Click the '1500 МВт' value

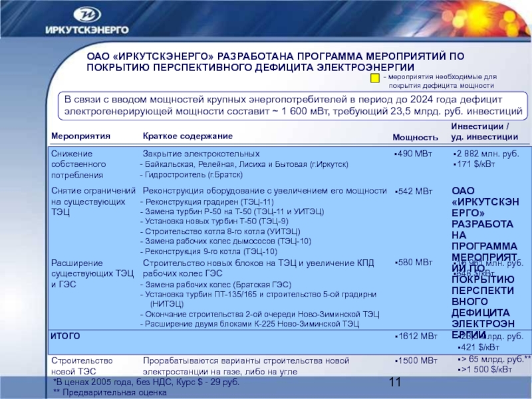pyautogui.click(x=416, y=360)
